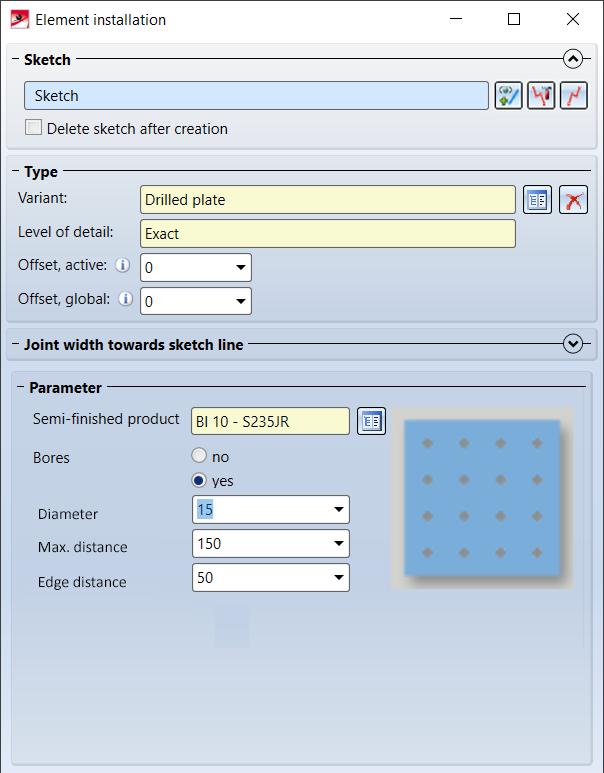Screen dimensions: 604x773
Task: Click the Level of detail Exact field
Action: tap(328, 234)
